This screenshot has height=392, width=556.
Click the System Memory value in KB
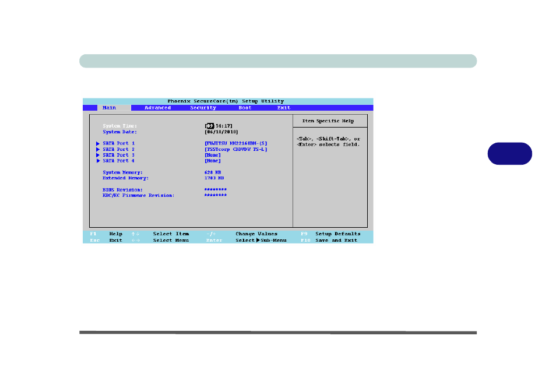click(x=213, y=172)
